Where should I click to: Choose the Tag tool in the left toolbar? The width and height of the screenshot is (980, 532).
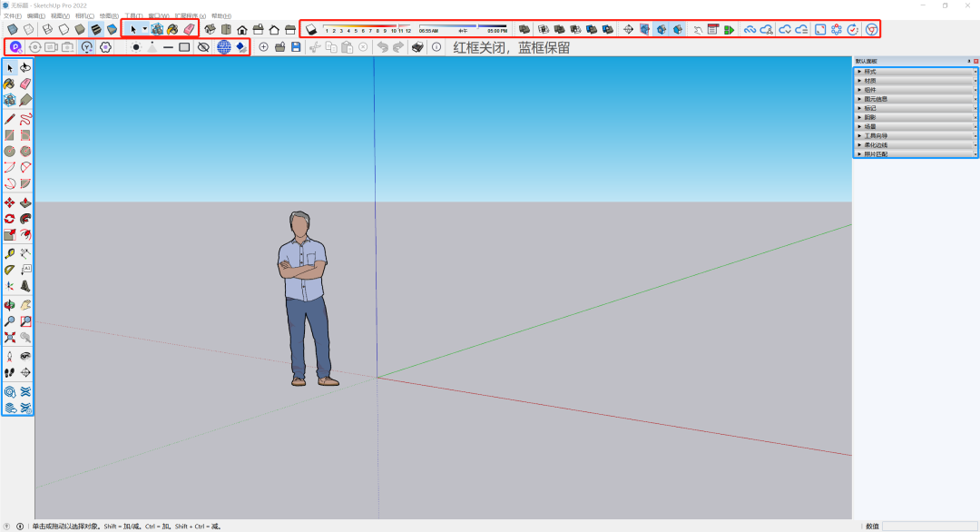click(25, 100)
